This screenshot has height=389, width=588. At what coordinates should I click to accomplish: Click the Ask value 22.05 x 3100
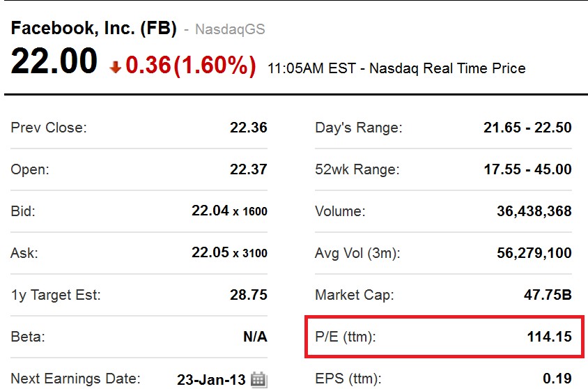click(229, 252)
